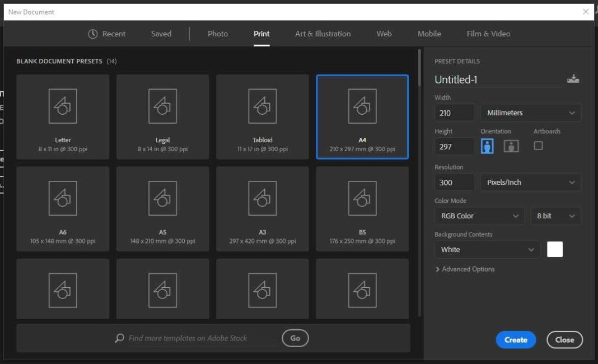Viewport: 598px width, 364px height.
Task: Open the Millimeters units dropdown
Action: click(x=530, y=113)
